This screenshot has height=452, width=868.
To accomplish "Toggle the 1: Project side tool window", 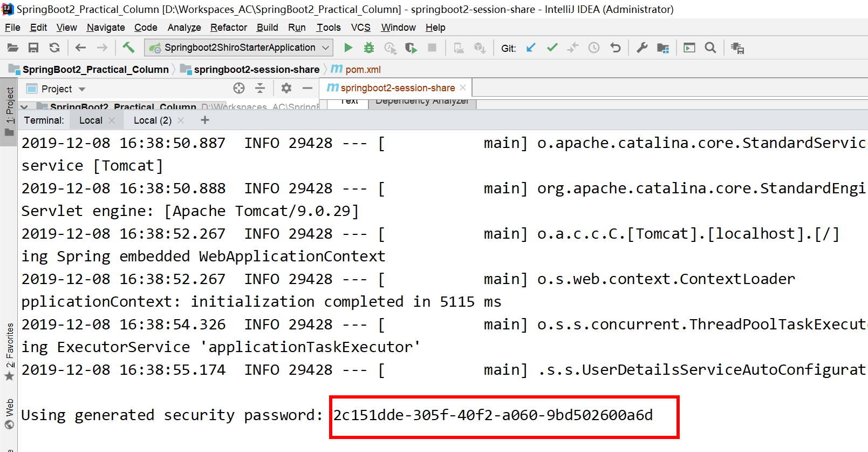I will coord(9,111).
